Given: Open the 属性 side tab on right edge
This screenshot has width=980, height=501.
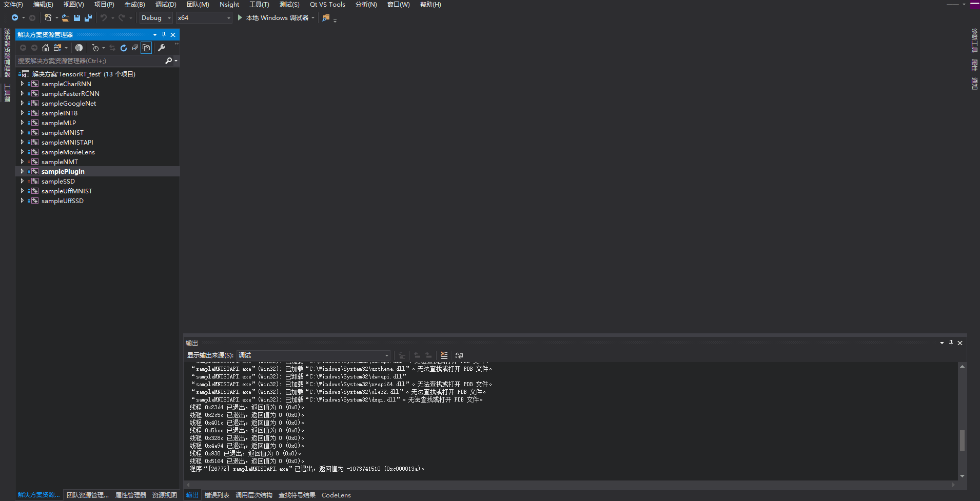Looking at the screenshot, I should pyautogui.click(x=974, y=65).
